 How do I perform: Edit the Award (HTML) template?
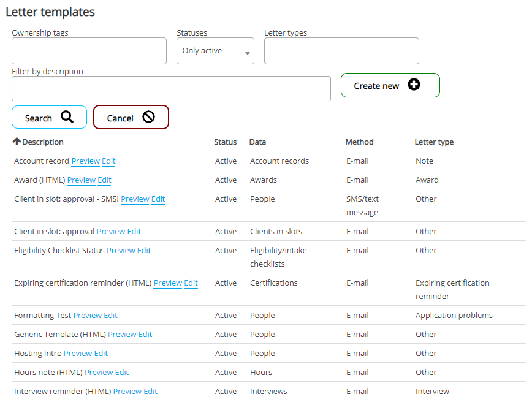tap(104, 180)
